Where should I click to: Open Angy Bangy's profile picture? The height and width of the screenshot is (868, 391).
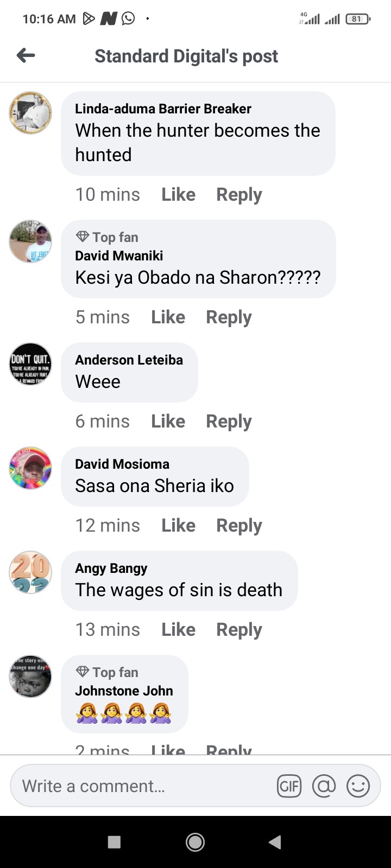tap(30, 572)
